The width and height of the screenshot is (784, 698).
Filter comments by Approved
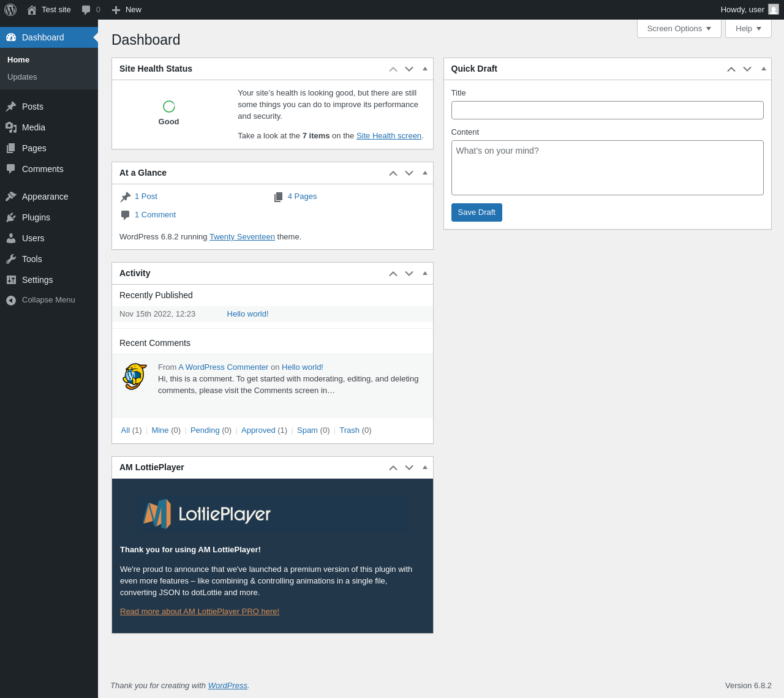258,430
